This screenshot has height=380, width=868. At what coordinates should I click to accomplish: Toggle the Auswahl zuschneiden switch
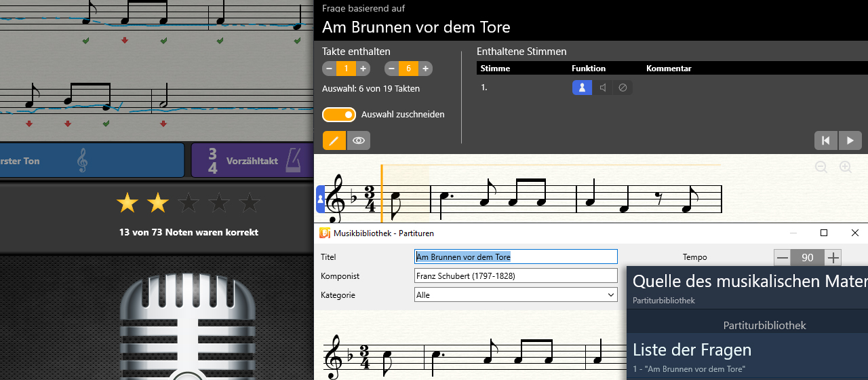coord(339,115)
